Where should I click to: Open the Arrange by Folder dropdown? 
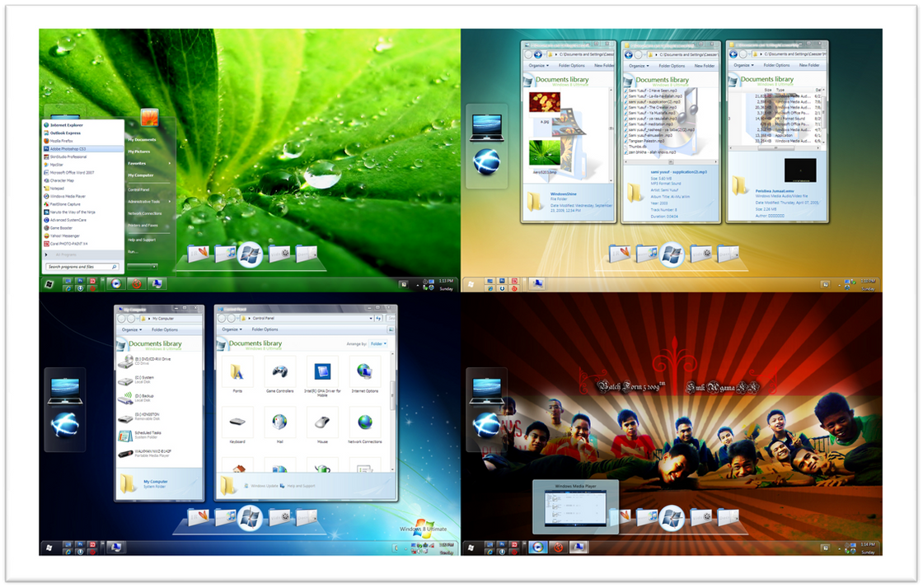click(x=378, y=343)
